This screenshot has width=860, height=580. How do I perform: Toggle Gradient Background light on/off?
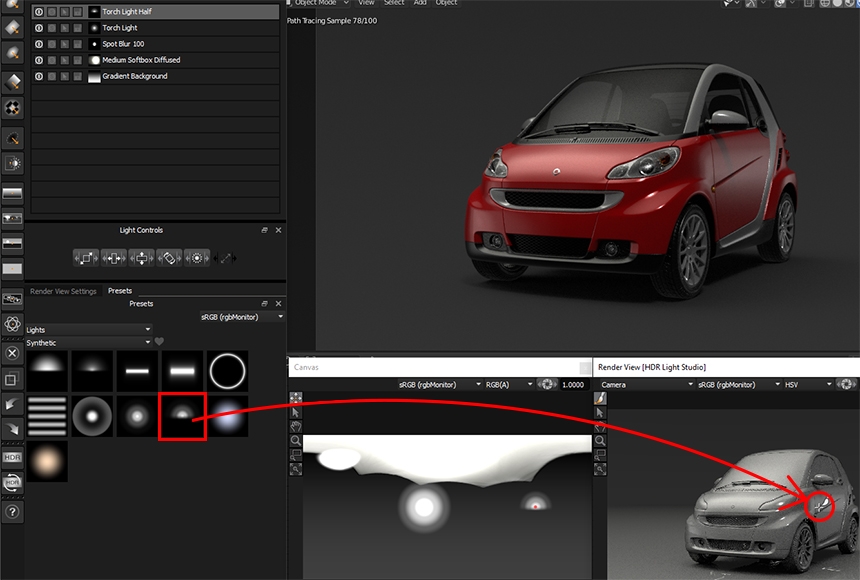pyautogui.click(x=39, y=76)
